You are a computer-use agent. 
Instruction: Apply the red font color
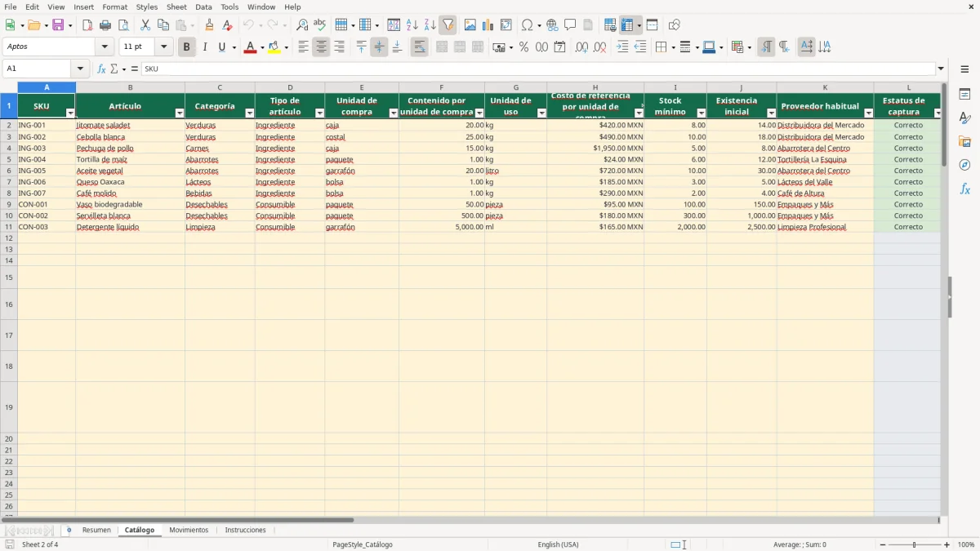pyautogui.click(x=249, y=47)
